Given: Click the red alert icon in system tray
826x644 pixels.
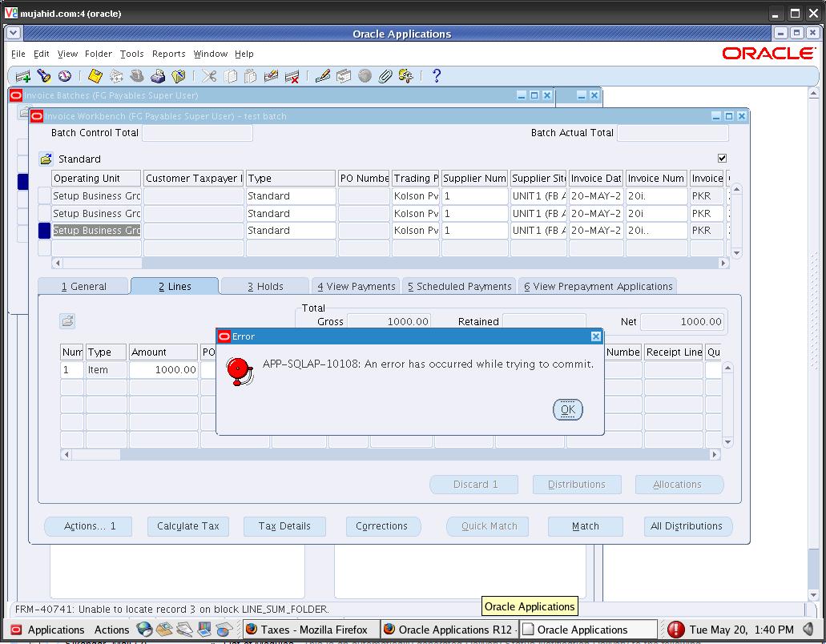Looking at the screenshot, I should coord(676,630).
